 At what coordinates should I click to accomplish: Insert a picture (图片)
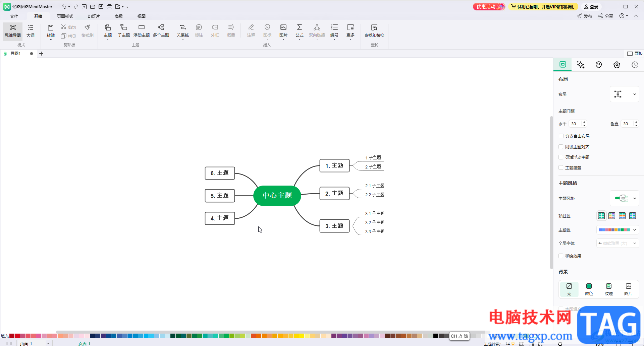pyautogui.click(x=283, y=31)
